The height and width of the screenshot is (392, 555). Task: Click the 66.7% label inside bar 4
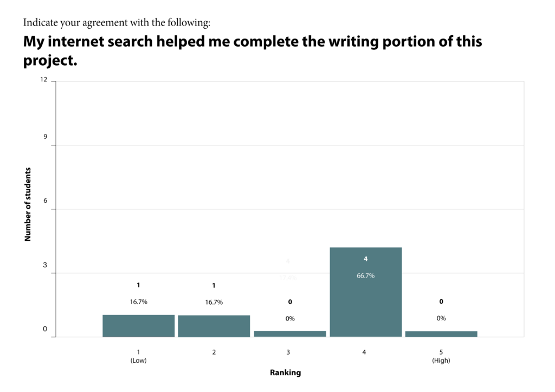coord(366,275)
